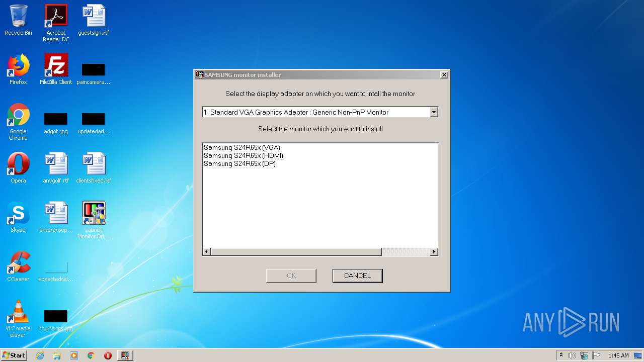Viewport: 644px width, 362px height.
Task: Click the list's left scroll arrow
Action: click(x=206, y=252)
